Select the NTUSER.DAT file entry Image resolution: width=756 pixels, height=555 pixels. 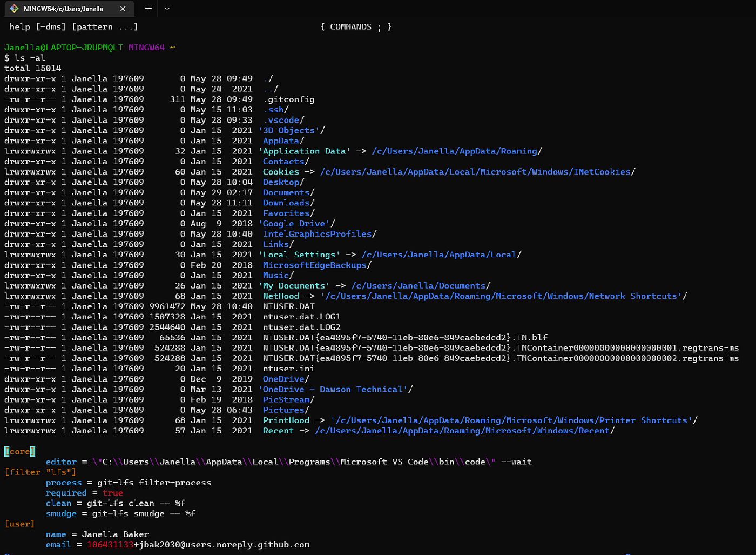[288, 306]
